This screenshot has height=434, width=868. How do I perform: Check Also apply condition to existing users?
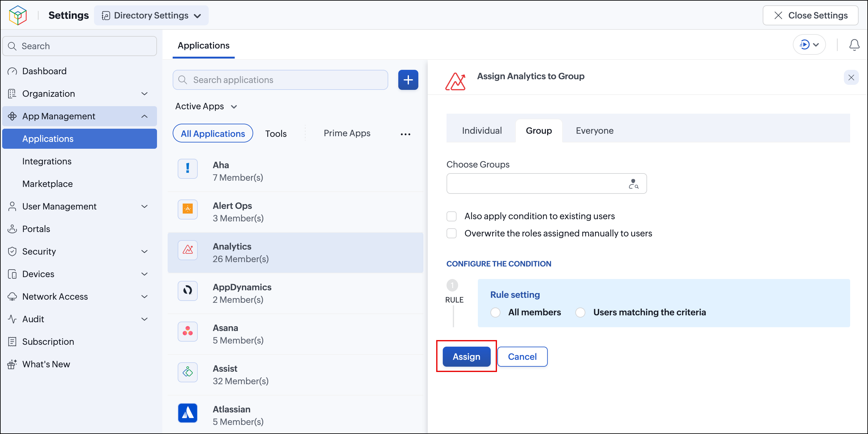point(452,216)
